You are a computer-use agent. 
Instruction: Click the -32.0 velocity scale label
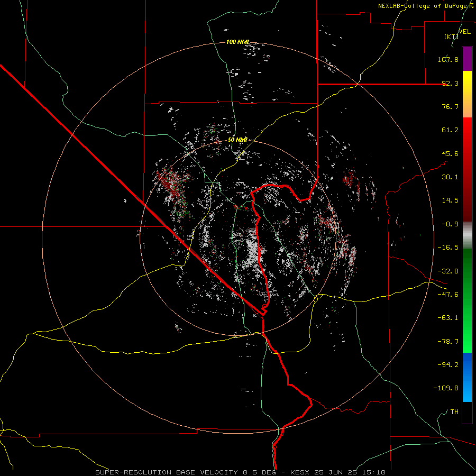[x=448, y=271]
